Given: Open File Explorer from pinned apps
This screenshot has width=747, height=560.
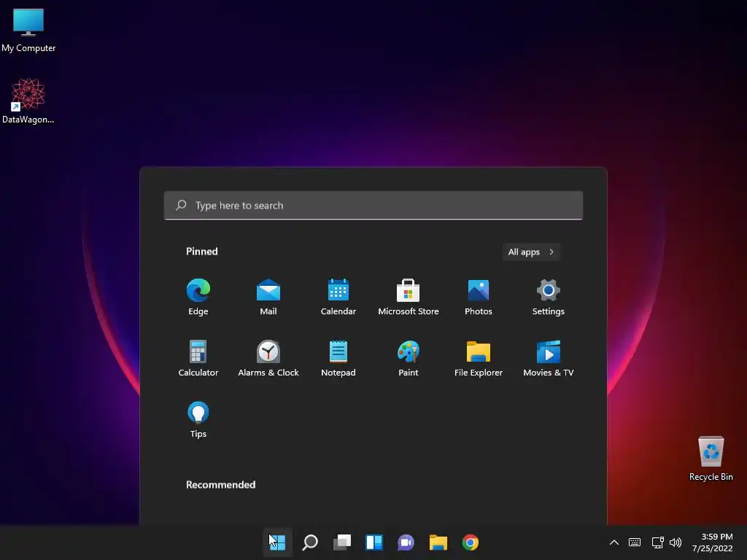Looking at the screenshot, I should point(479,359).
